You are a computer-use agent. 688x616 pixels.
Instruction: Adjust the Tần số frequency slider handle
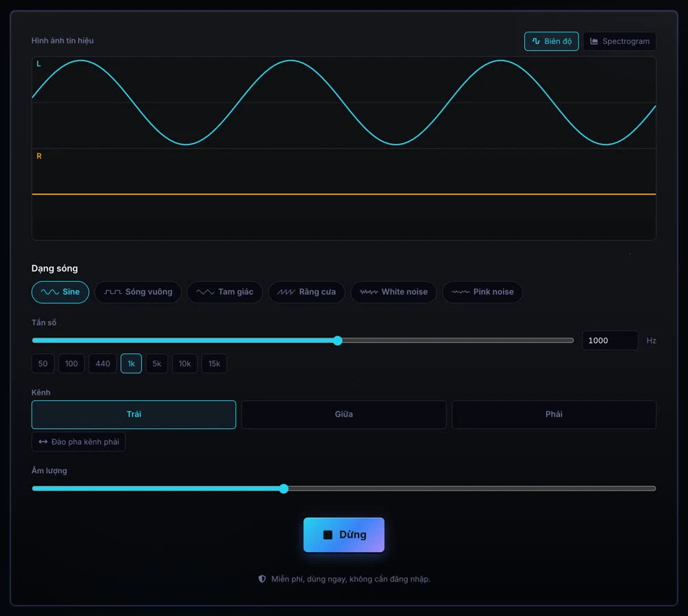(337, 341)
